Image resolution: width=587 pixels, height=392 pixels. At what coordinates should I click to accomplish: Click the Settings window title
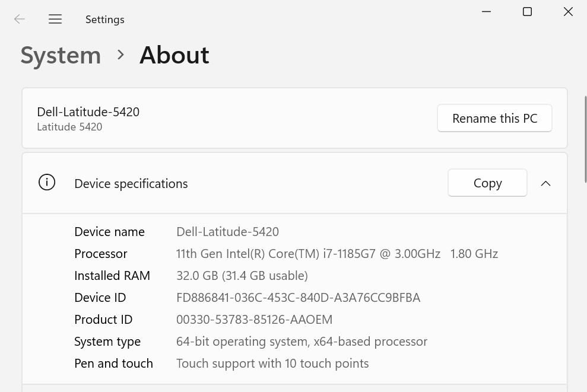tap(105, 20)
